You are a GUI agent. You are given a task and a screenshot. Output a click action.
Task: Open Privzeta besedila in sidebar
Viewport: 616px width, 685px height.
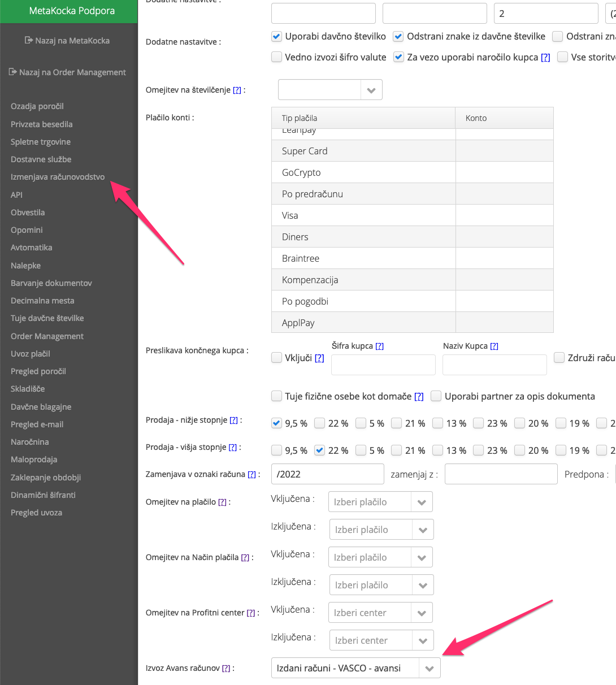(42, 124)
